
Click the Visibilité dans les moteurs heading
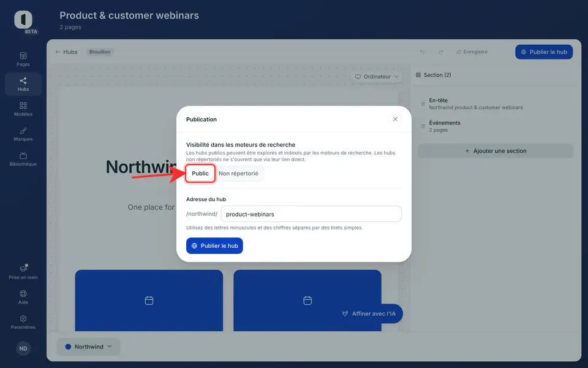(x=241, y=145)
